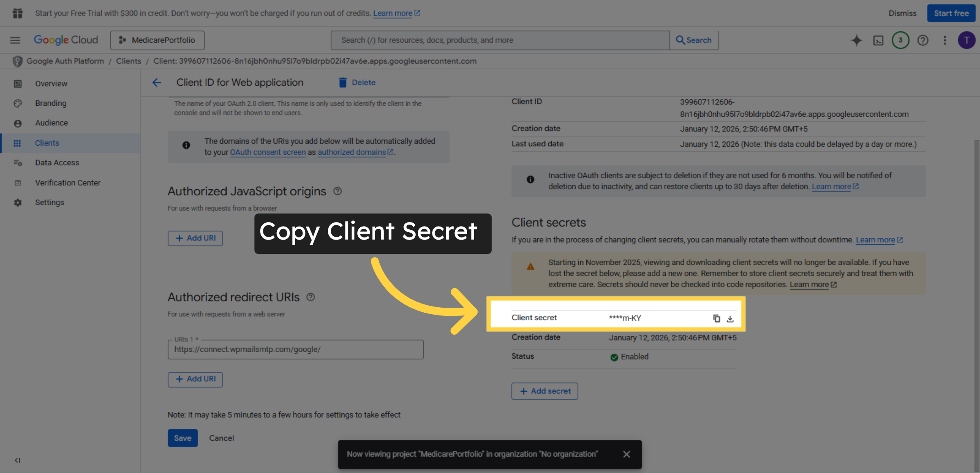Click the free trial gift icon
980x473 pixels.
click(x=17, y=13)
